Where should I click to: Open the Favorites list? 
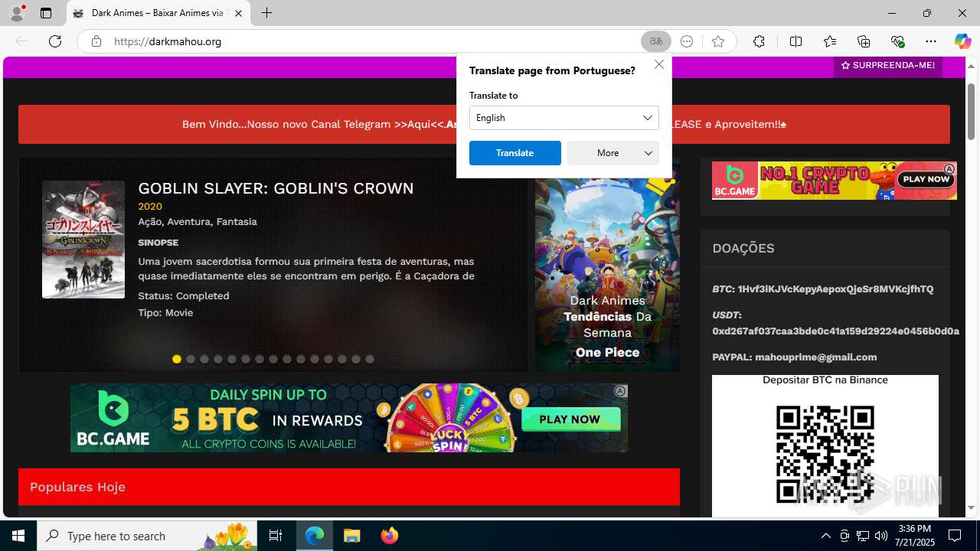click(x=830, y=41)
